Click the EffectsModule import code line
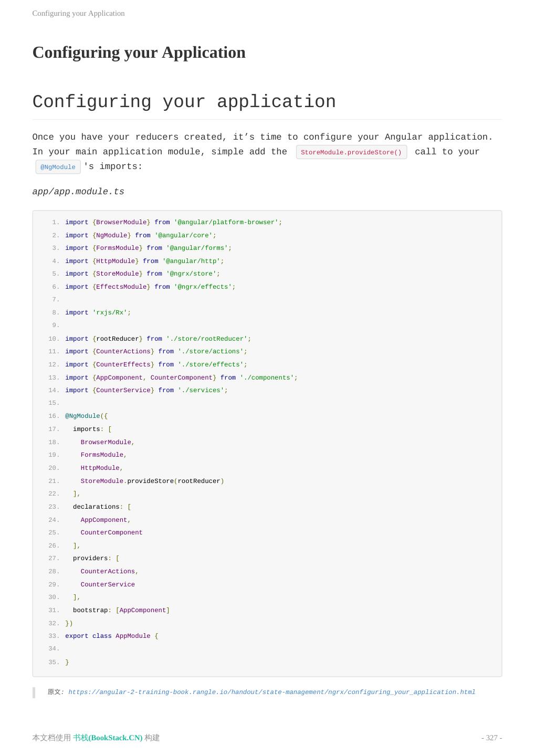This screenshot has height=756, width=535. (x=150, y=287)
